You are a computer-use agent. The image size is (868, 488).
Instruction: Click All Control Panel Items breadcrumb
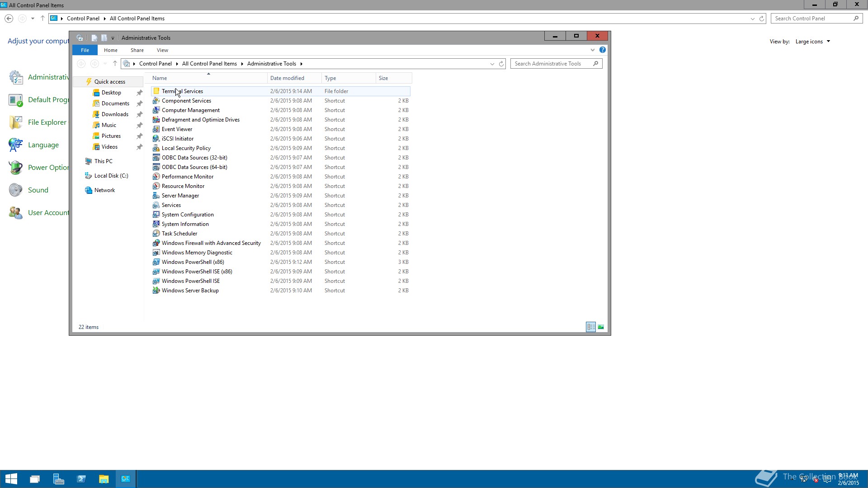pyautogui.click(x=210, y=64)
